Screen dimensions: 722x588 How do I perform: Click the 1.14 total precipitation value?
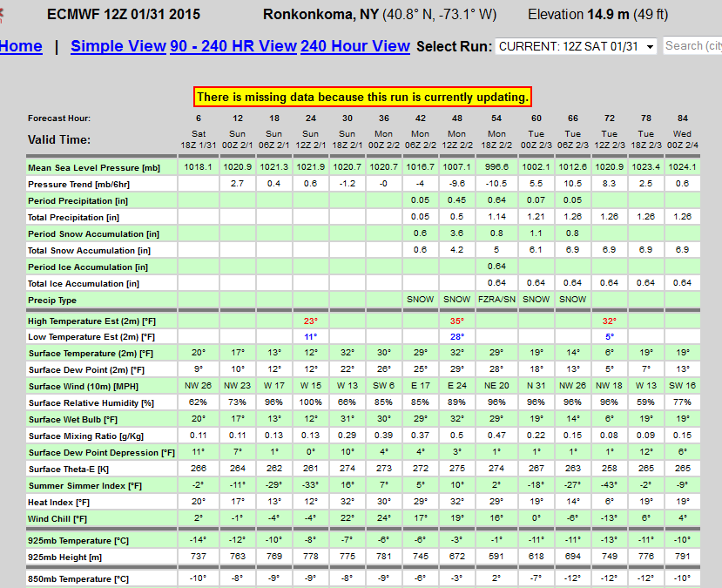pyautogui.click(x=496, y=217)
